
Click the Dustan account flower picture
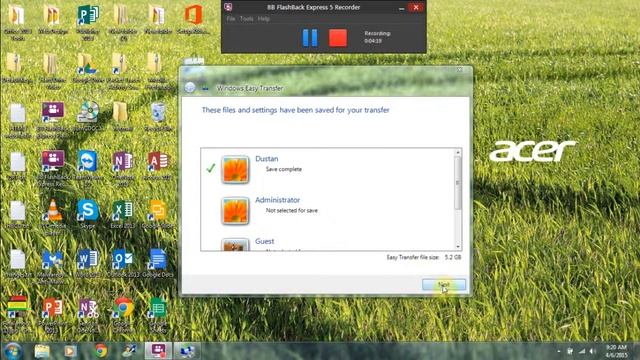tap(235, 169)
